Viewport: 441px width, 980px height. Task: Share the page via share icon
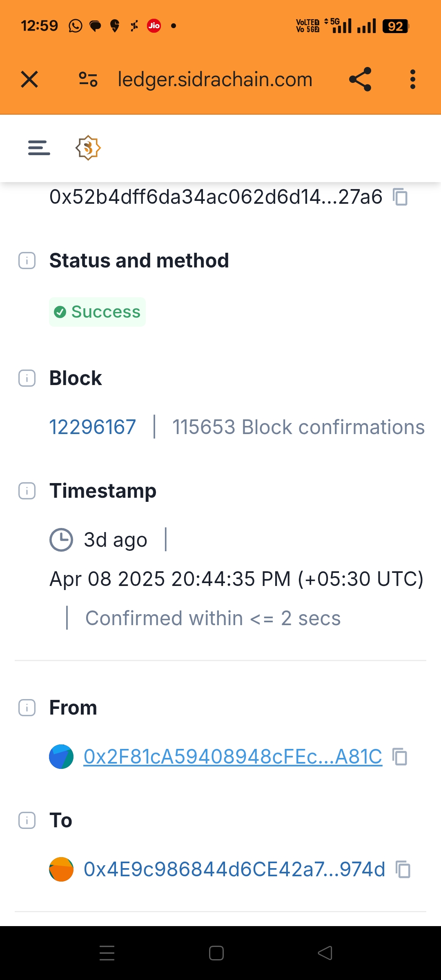click(360, 79)
